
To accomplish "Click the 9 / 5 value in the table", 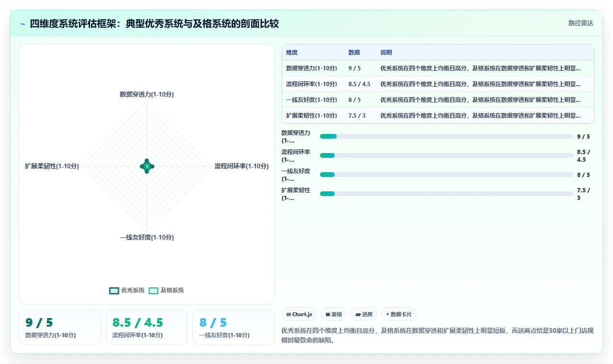I will 354,68.
